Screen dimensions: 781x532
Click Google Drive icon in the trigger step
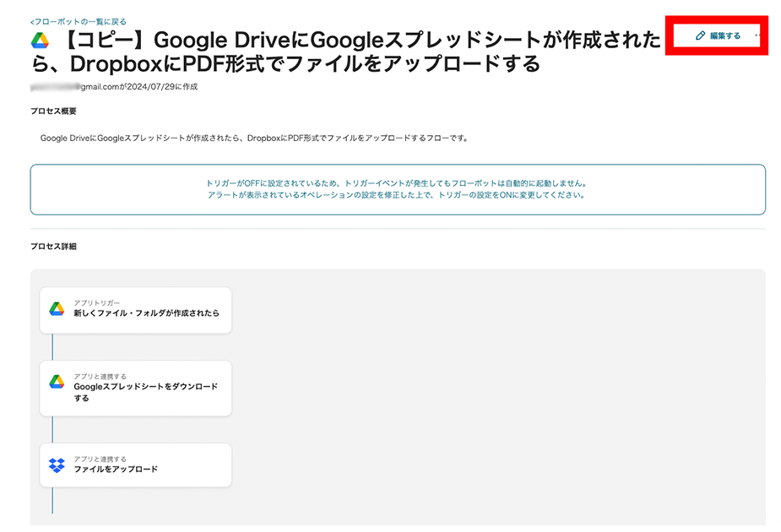tap(57, 309)
